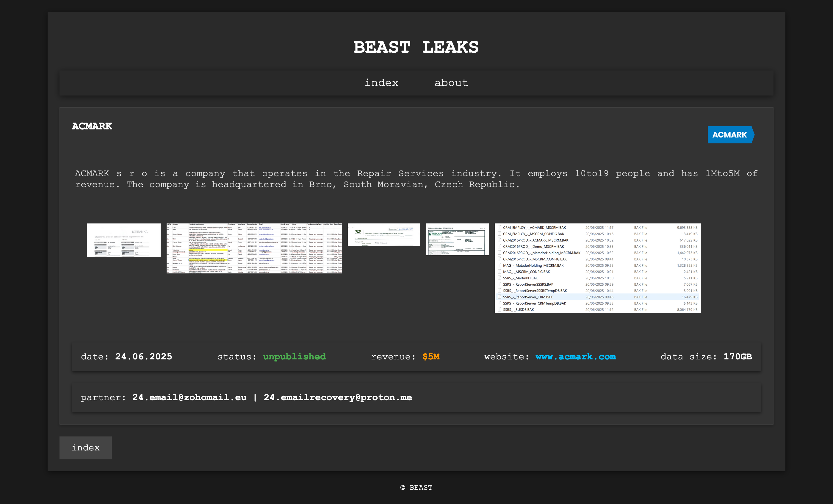Open the J&T Banka document thumbnail
Screen dimensions: 833x504
124,240
